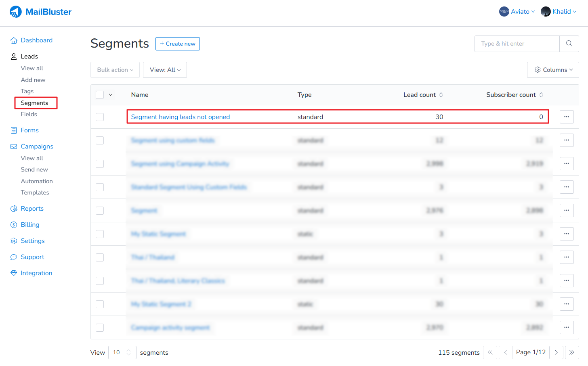Check the select-all checkbox in the table header
This screenshot has height=366, width=588.
(x=100, y=94)
